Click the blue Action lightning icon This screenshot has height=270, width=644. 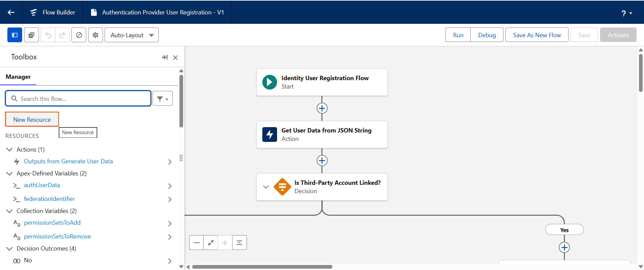pos(270,134)
